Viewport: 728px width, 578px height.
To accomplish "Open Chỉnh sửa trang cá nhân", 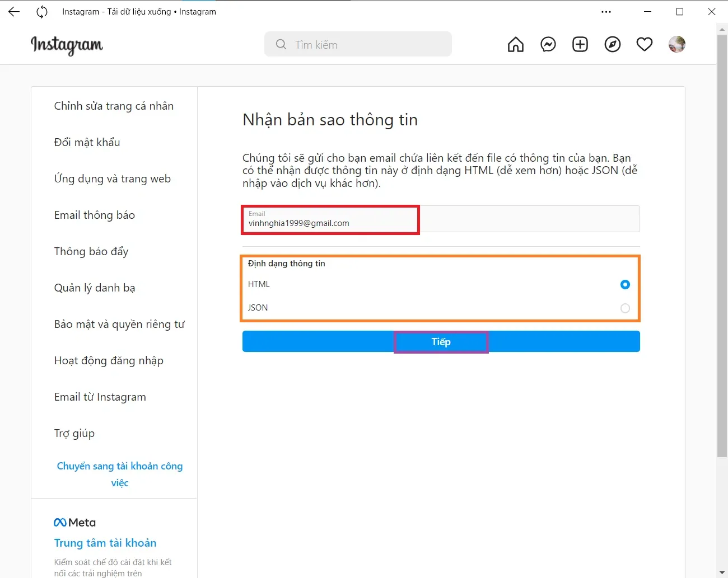I will 114,106.
